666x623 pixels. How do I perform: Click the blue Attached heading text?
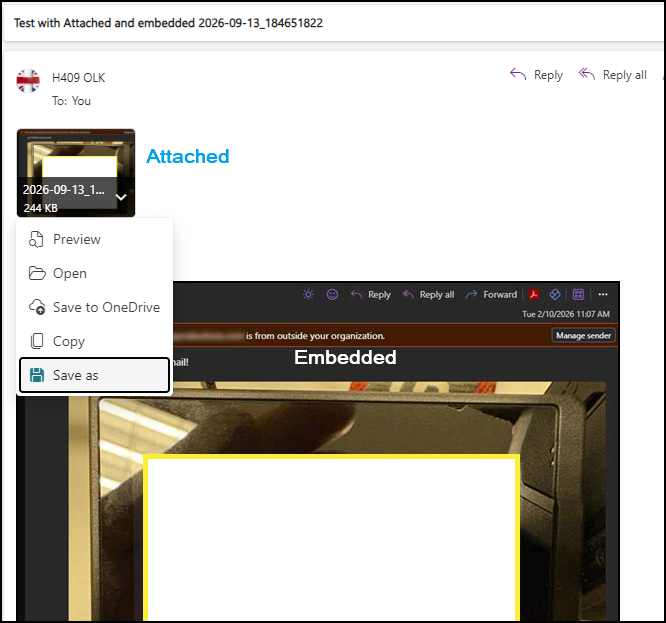click(x=188, y=156)
